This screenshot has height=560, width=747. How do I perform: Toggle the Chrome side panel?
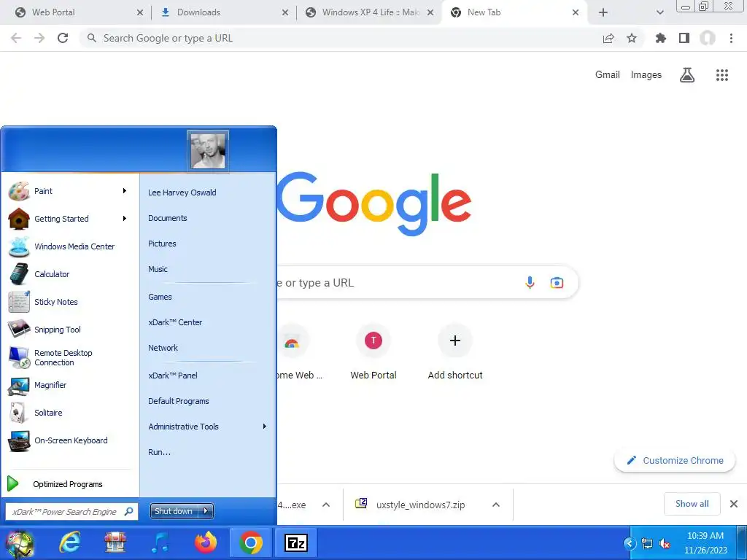coord(684,38)
